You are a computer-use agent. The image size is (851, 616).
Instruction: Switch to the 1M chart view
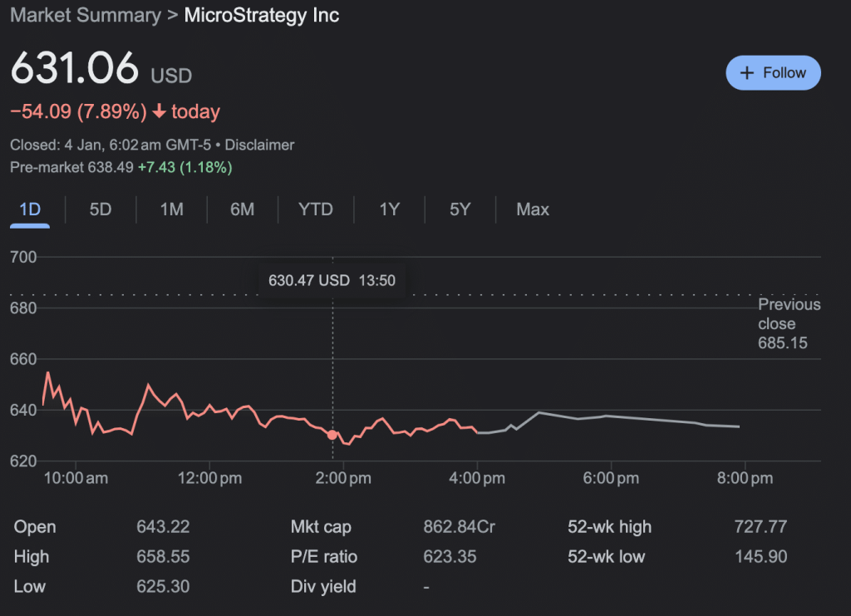point(170,209)
